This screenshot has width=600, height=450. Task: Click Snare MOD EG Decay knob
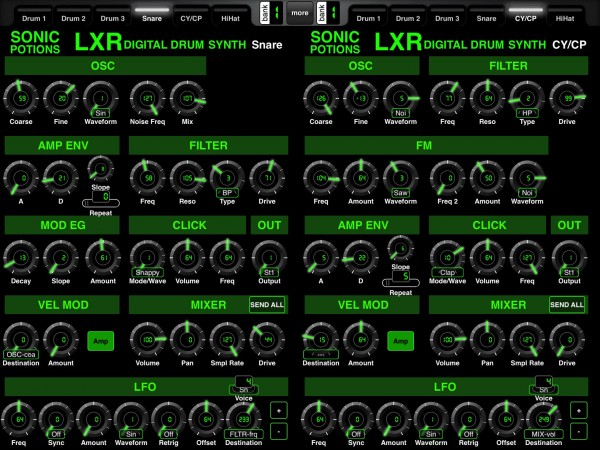(x=21, y=258)
